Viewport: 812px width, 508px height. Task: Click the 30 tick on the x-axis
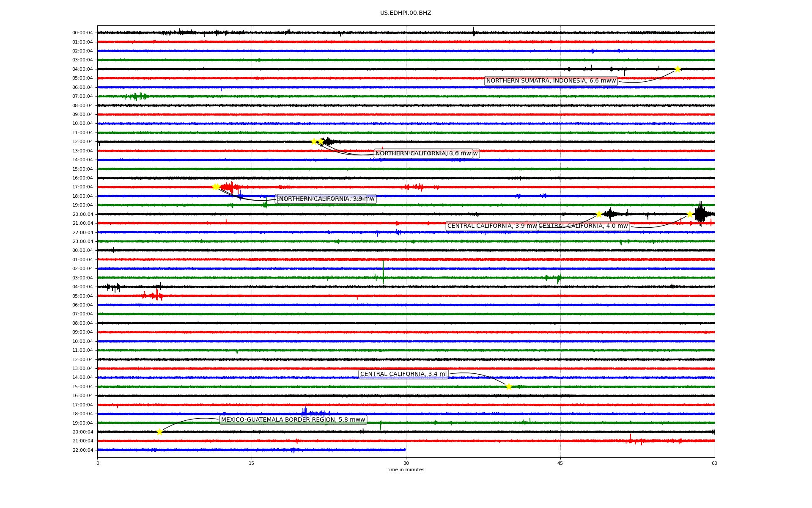tap(406, 463)
